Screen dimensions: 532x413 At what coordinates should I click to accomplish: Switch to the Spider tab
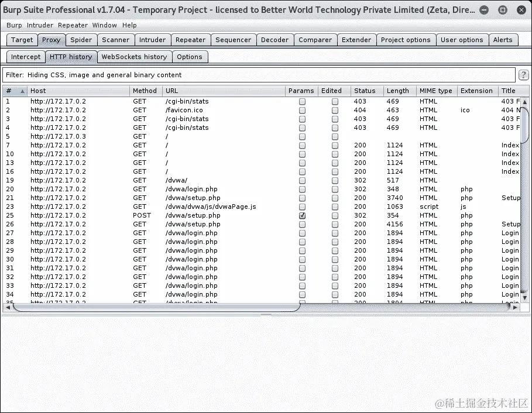point(81,40)
